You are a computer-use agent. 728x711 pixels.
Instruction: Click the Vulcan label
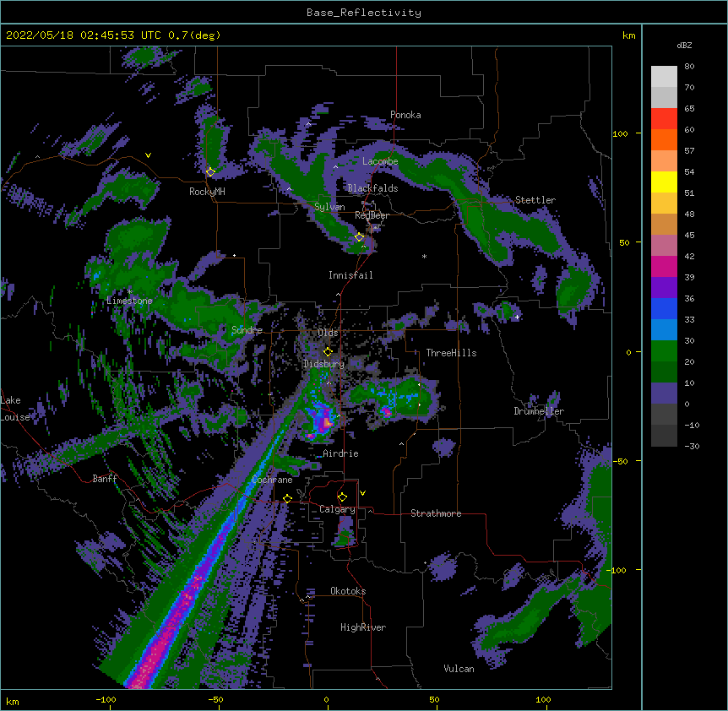coord(459,669)
